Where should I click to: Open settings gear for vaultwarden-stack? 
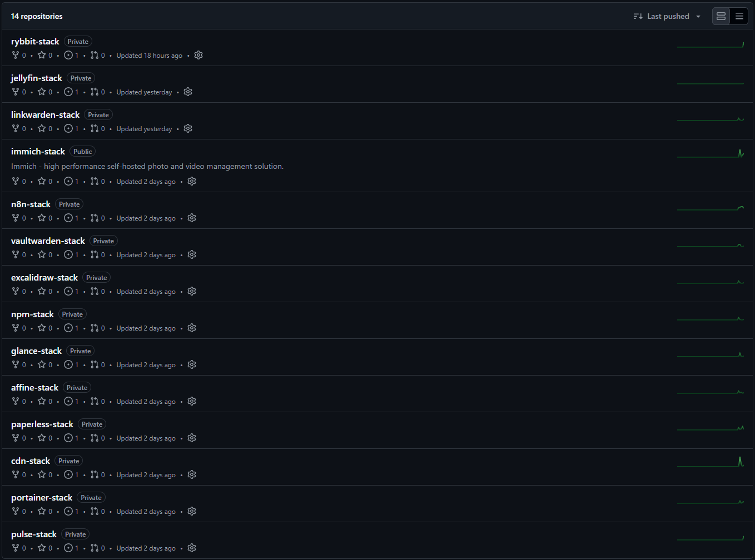click(x=192, y=255)
